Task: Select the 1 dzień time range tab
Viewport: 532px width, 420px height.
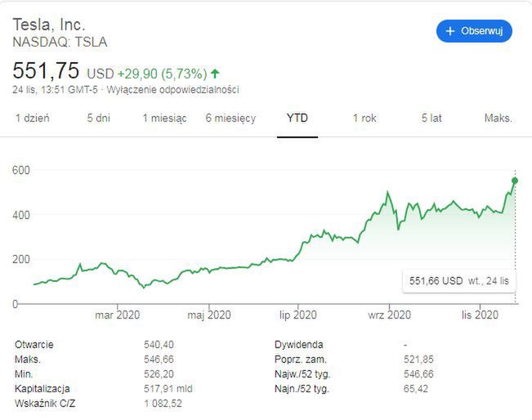Action: [x=33, y=118]
